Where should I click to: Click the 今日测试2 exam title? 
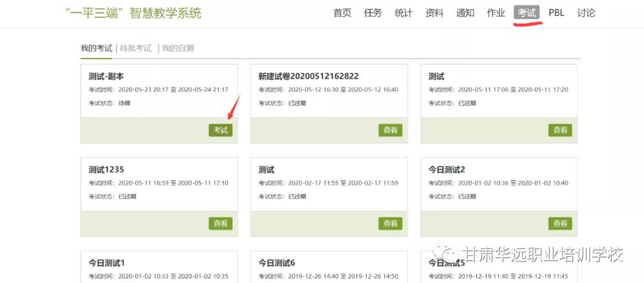(x=447, y=170)
